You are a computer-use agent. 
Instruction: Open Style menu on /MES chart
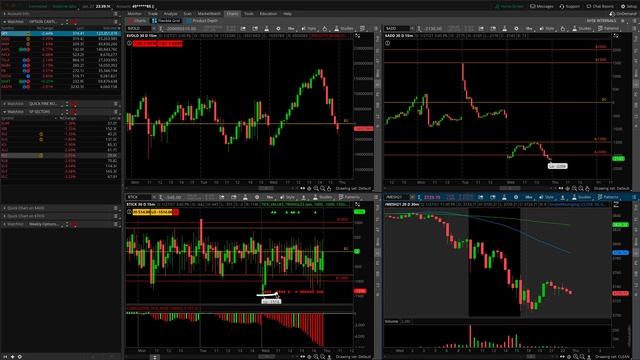pos(547,197)
